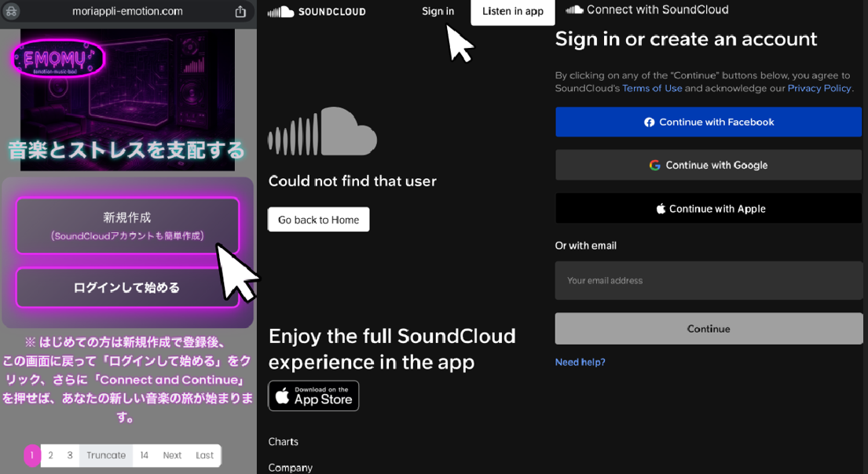The width and height of the screenshot is (868, 474).
Task: Focus the Your email address field
Action: tap(709, 280)
